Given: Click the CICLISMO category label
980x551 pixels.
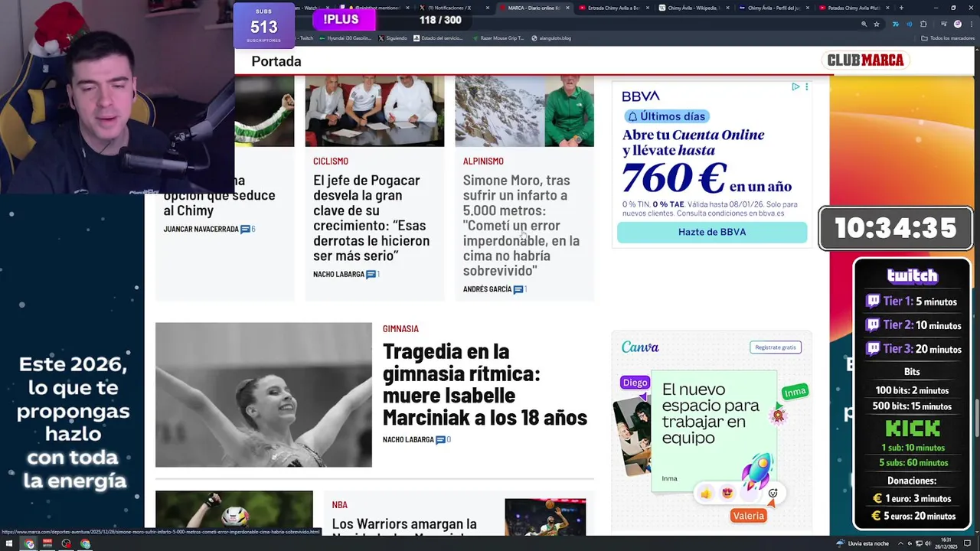Looking at the screenshot, I should click(331, 161).
